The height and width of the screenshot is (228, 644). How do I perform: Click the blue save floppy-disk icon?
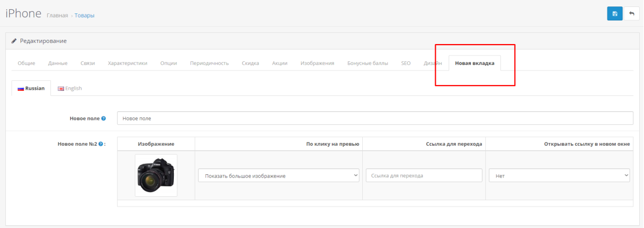pos(614,13)
